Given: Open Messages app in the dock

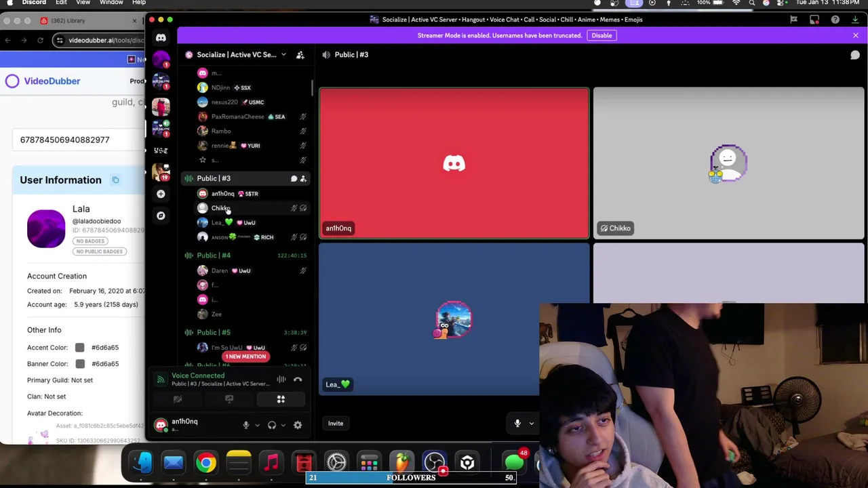Looking at the screenshot, I should click(514, 463).
